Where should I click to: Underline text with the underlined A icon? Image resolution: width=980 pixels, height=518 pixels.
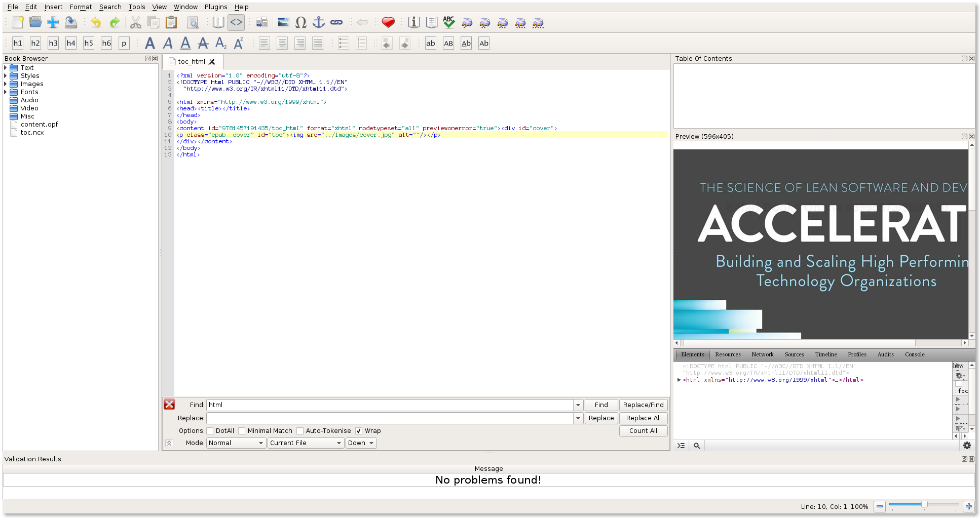pyautogui.click(x=185, y=43)
